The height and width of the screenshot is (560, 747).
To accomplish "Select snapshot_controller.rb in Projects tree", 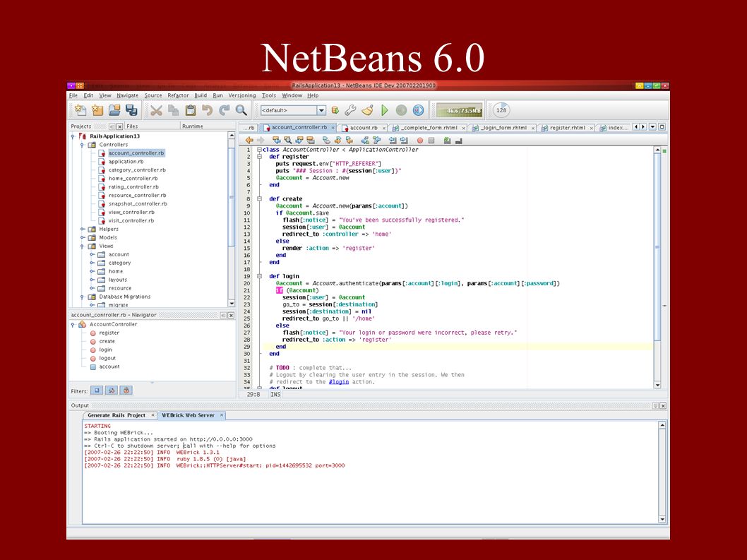I will coord(138,203).
